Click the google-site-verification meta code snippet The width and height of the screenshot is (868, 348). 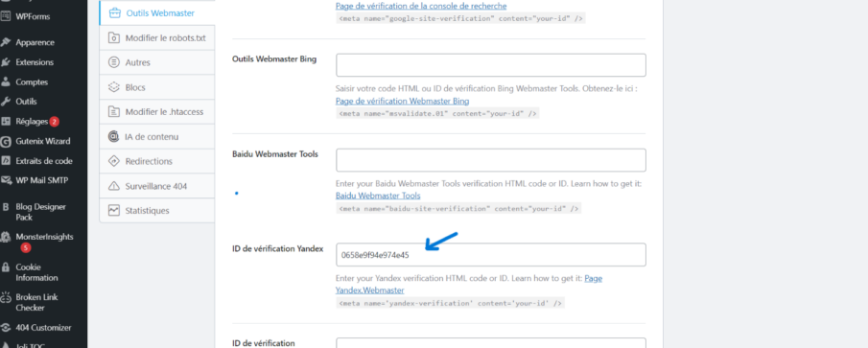460,18
